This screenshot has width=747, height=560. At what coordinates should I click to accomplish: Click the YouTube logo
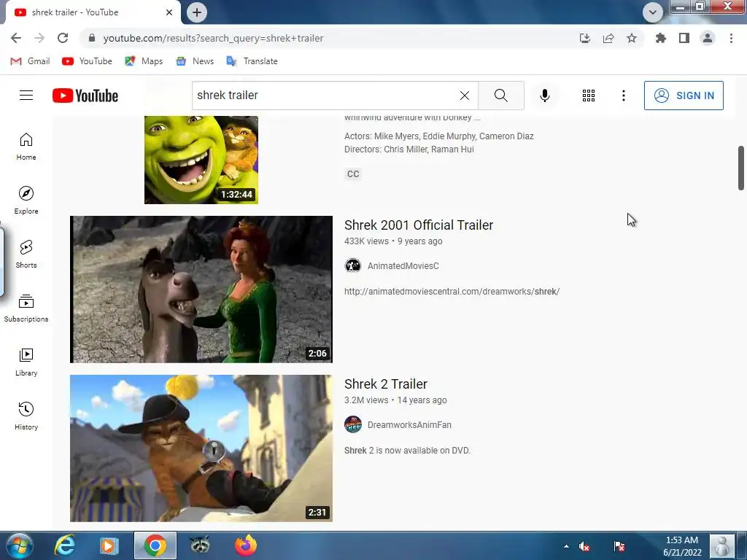coord(85,96)
